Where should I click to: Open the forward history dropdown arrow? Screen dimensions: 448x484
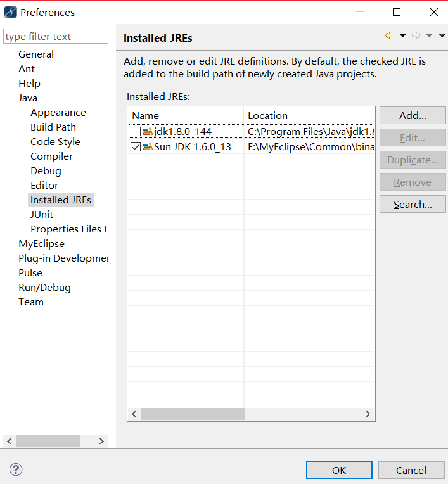[x=429, y=36]
